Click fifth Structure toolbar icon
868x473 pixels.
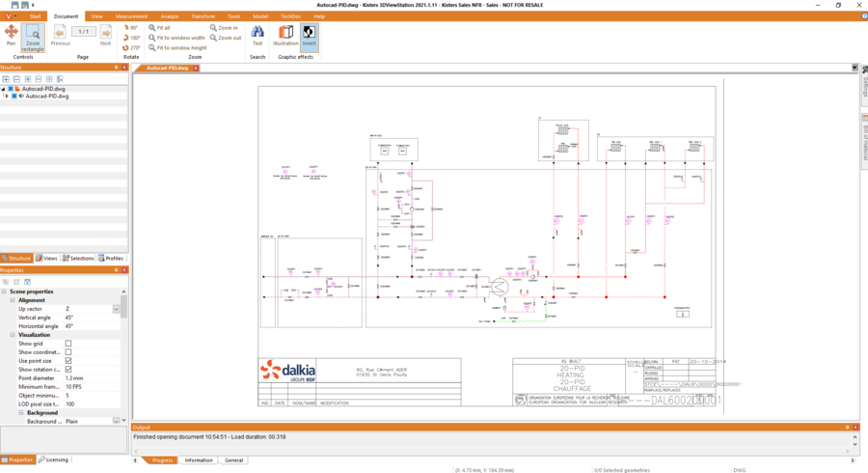coord(49,79)
